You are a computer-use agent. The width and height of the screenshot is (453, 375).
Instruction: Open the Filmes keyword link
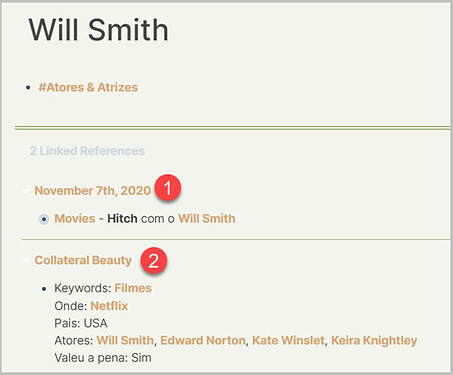[133, 288]
